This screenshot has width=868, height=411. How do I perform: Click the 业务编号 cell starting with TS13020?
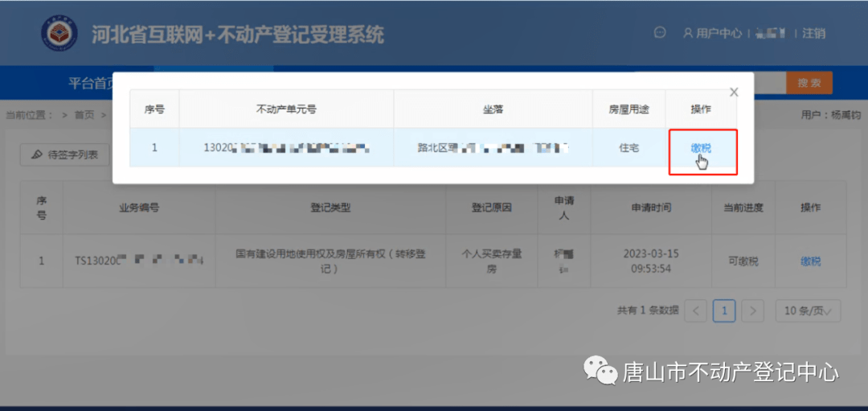tap(138, 261)
